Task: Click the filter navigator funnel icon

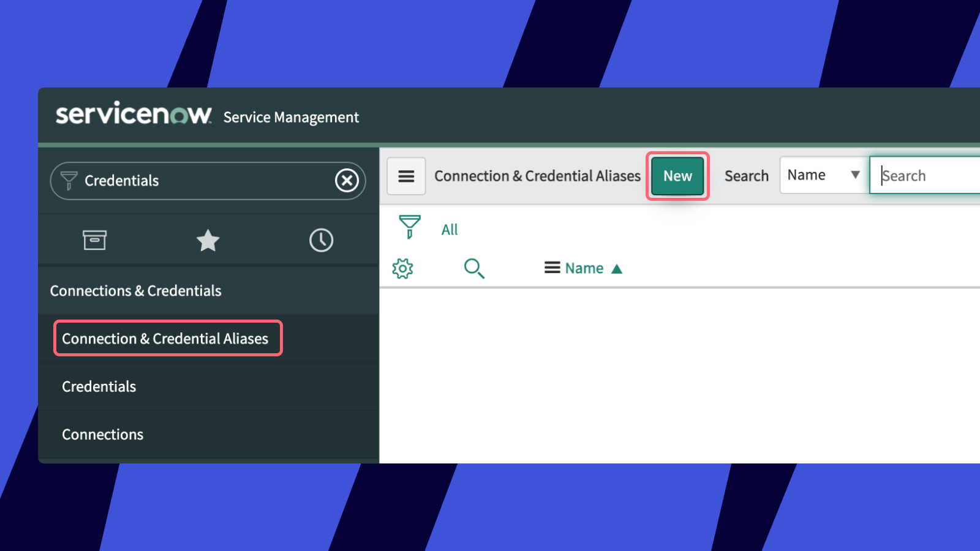Action: coord(69,181)
